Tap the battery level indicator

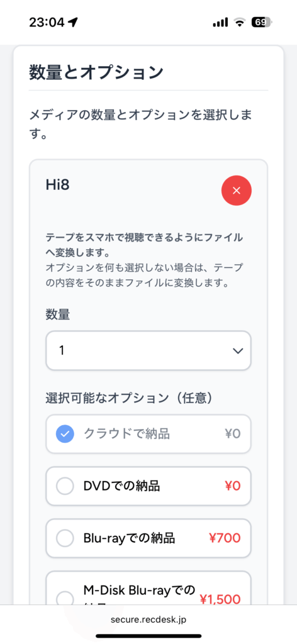(x=262, y=22)
